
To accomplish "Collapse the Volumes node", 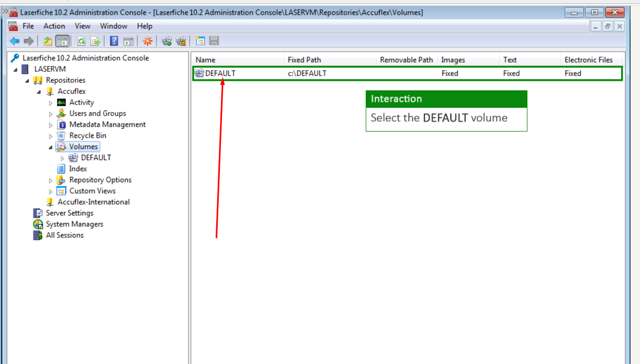I will pos(51,147).
